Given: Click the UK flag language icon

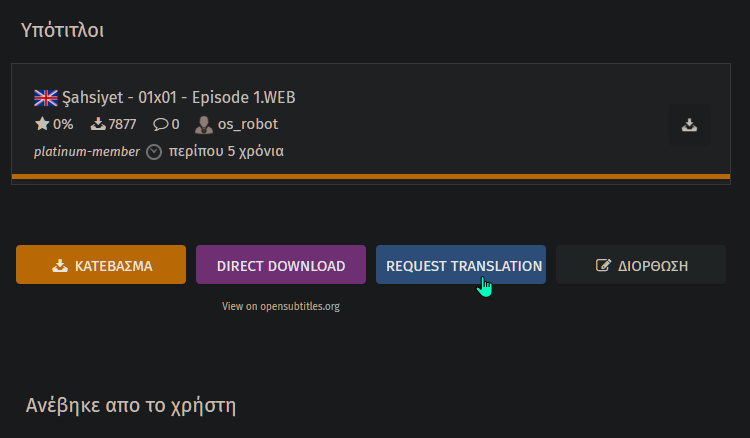Looking at the screenshot, I should point(46,98).
